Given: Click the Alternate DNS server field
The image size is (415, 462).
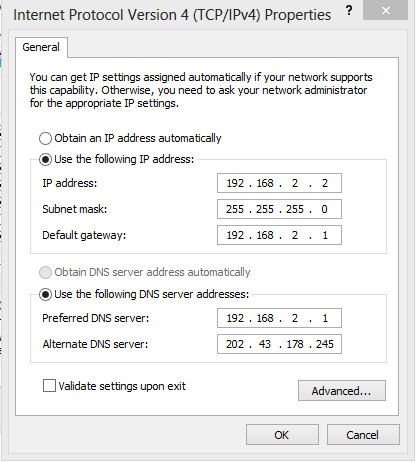Looking at the screenshot, I should (x=279, y=344).
